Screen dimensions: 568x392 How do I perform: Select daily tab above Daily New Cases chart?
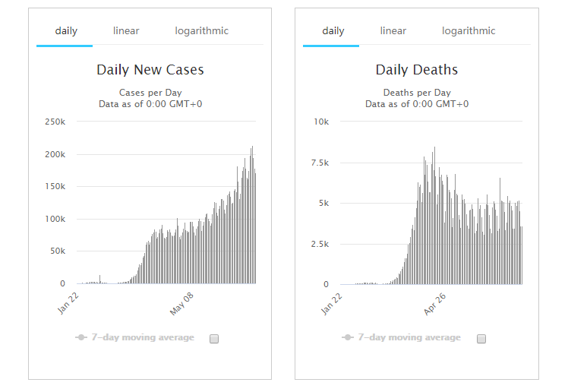pyautogui.click(x=66, y=31)
